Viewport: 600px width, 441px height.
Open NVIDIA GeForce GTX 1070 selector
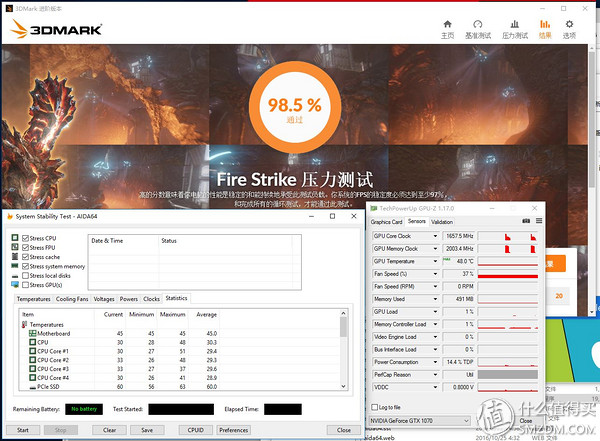pyautogui.click(x=419, y=421)
